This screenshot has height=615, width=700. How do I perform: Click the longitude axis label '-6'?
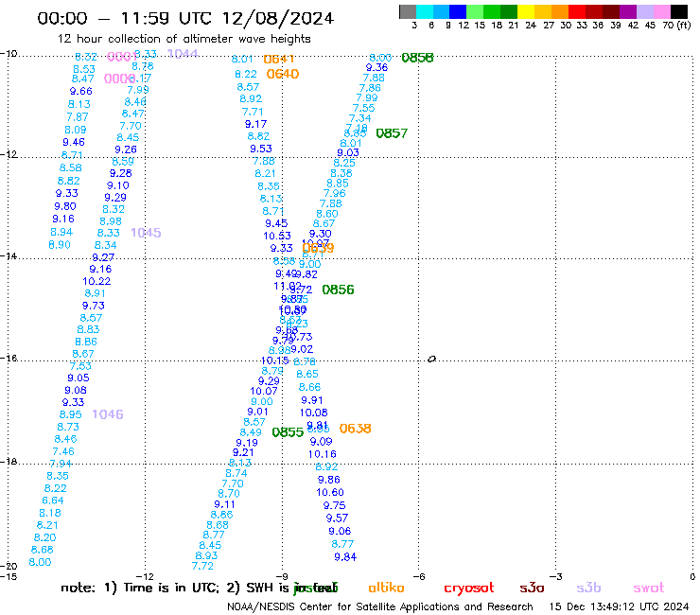pos(419,576)
